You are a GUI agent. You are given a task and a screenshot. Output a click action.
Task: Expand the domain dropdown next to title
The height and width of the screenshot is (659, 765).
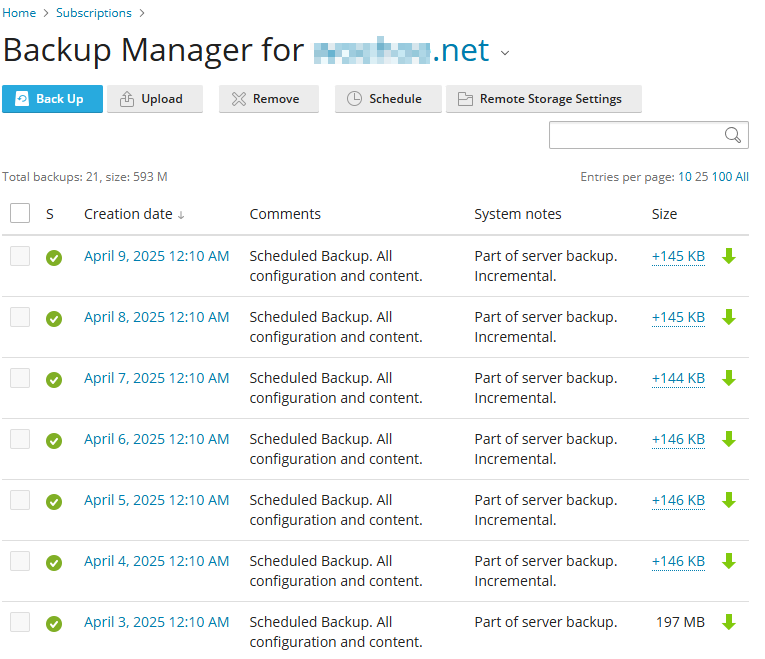click(x=505, y=53)
